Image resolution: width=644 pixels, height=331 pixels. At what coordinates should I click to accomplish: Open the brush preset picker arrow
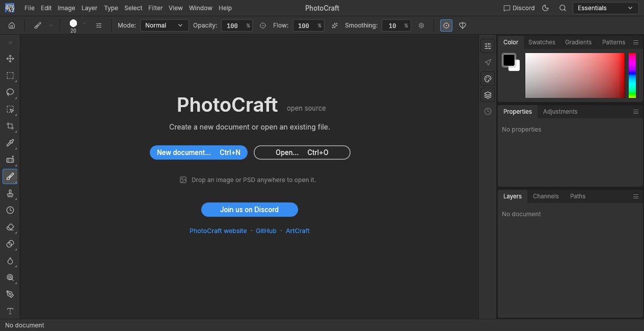tap(84, 23)
